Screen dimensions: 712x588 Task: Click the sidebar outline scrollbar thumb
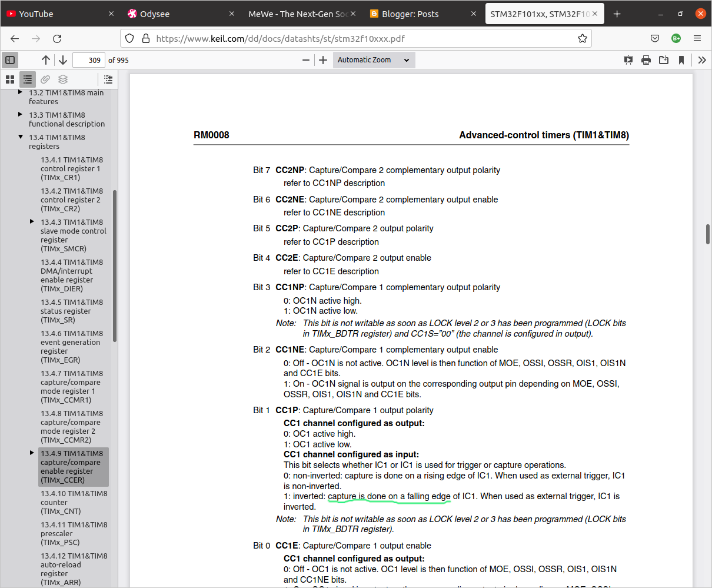(115, 265)
